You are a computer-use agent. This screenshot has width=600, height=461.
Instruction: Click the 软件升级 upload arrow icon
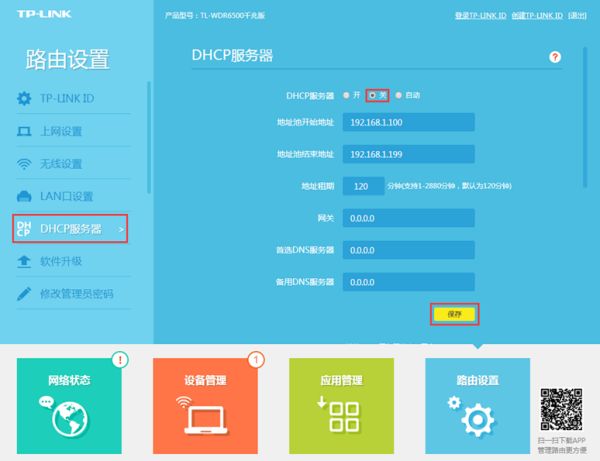(x=25, y=261)
